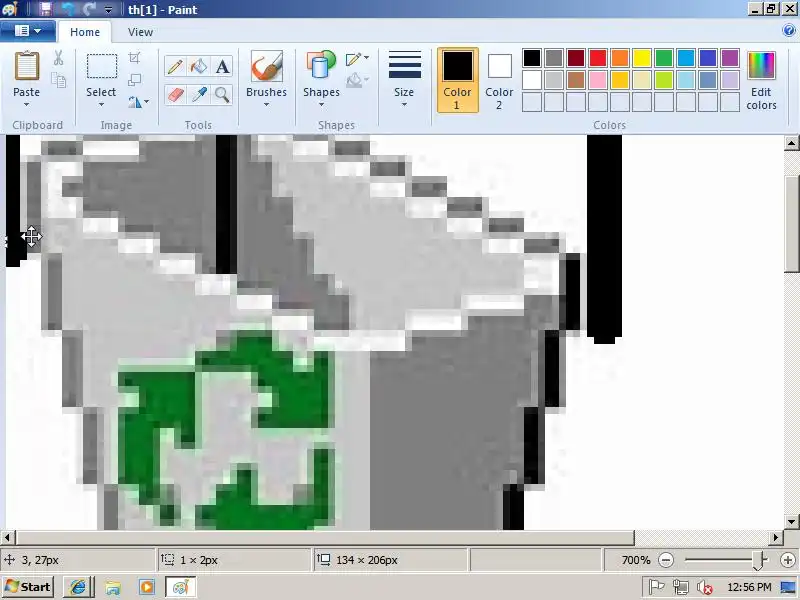Click the vertical scrollbar down arrow
800x600 pixels.
pos(791,522)
